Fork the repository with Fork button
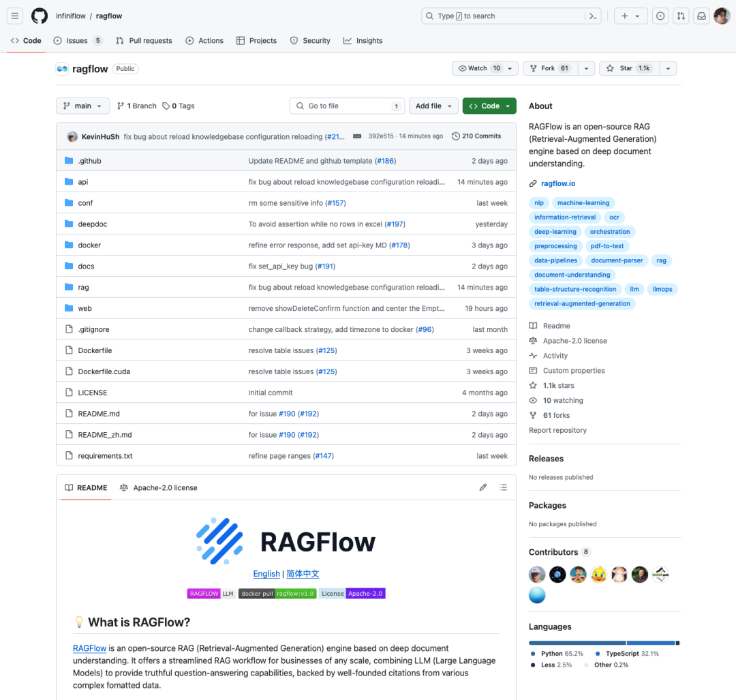 click(550, 69)
